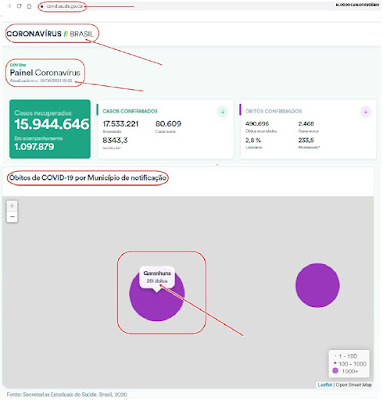Go to browser home icon

[29, 6]
